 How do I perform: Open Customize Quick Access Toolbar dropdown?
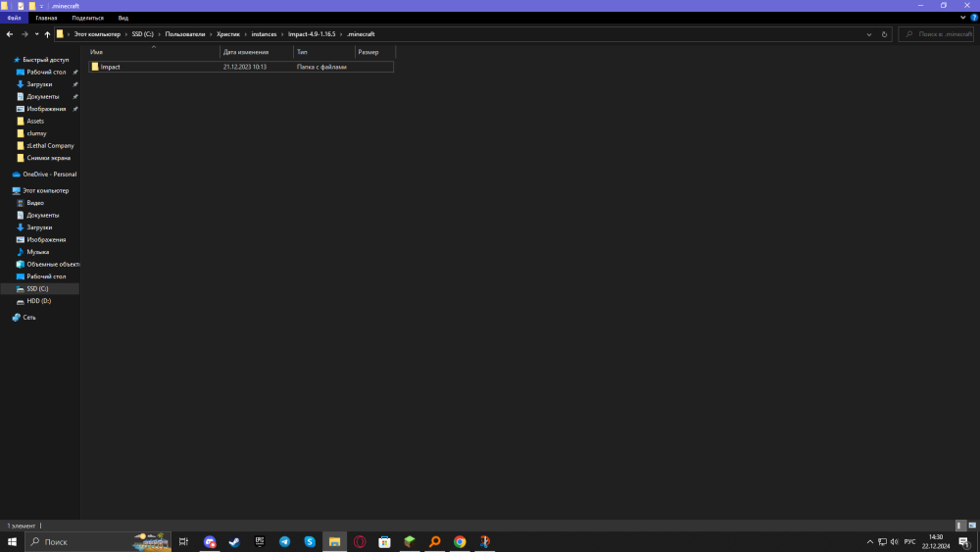pyautogui.click(x=42, y=6)
